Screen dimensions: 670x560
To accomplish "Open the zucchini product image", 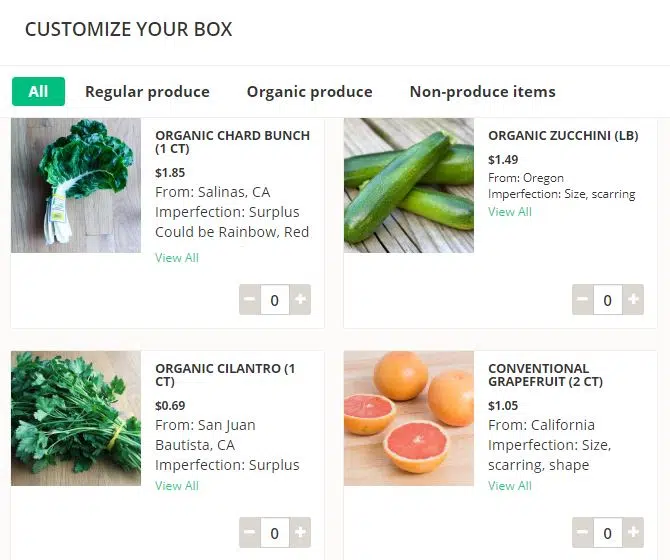I will click(409, 186).
